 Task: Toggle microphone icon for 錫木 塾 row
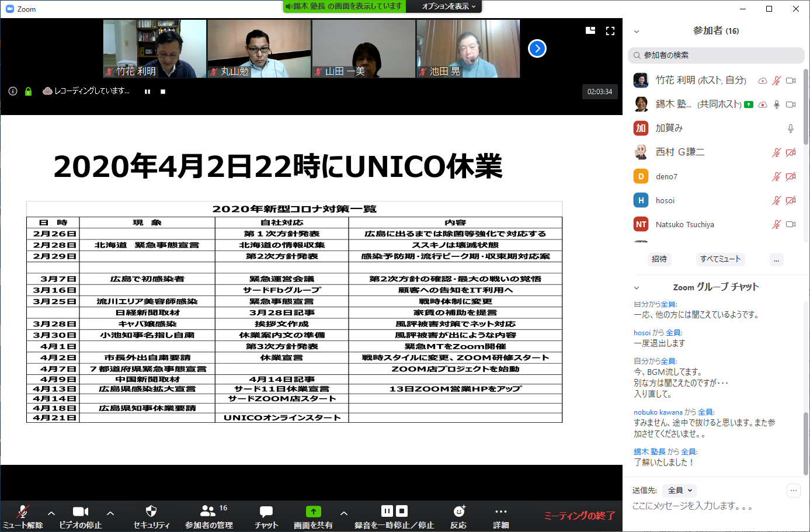tap(776, 105)
